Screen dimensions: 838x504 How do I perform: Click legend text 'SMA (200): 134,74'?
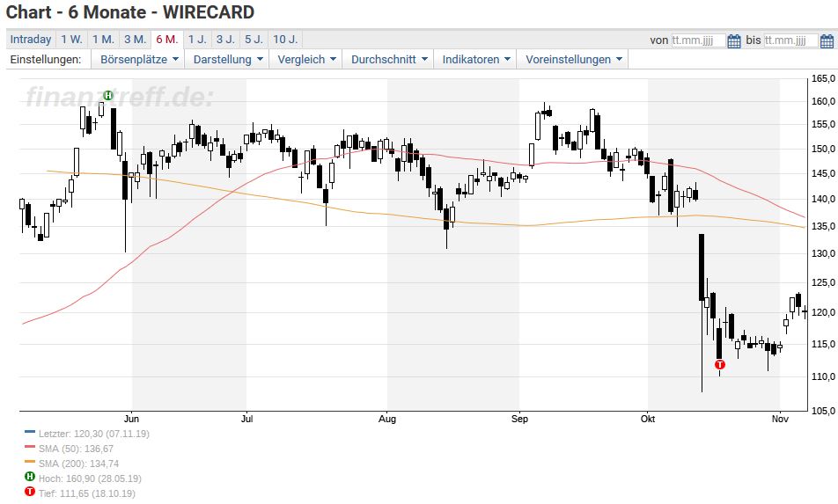[x=78, y=464]
